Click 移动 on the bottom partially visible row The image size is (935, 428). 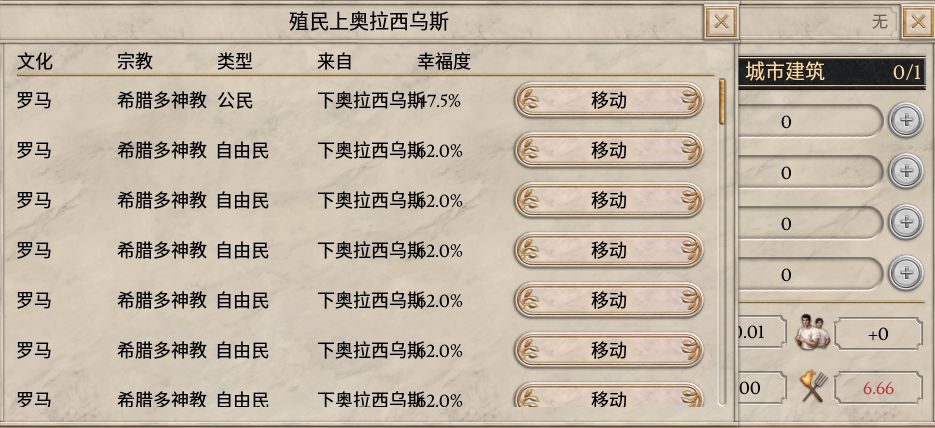pyautogui.click(x=609, y=396)
